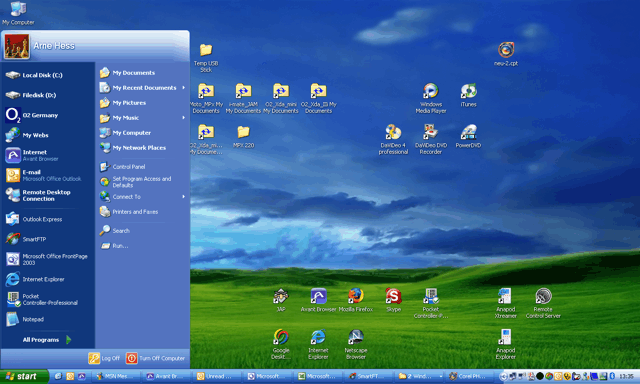Launch Skype from the desktop
This screenshot has width=640, height=384.
pyautogui.click(x=393, y=300)
